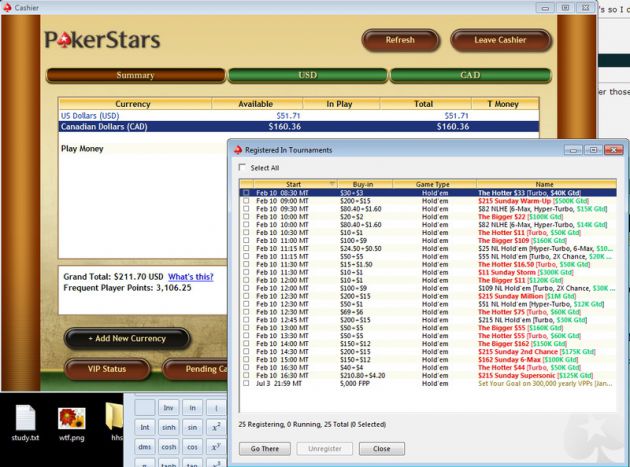This screenshot has width=630, height=467.
Task: Click the Refresh button in Cashier
Action: click(400, 40)
